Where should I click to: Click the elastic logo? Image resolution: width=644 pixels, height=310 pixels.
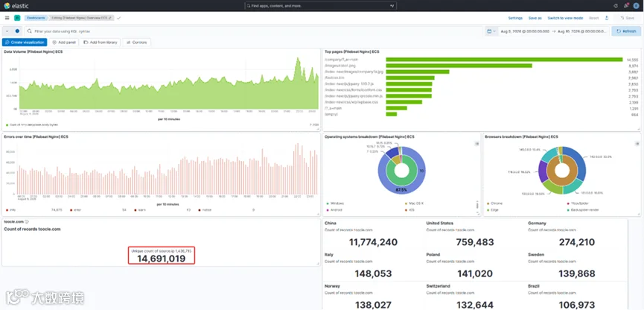coord(16,6)
